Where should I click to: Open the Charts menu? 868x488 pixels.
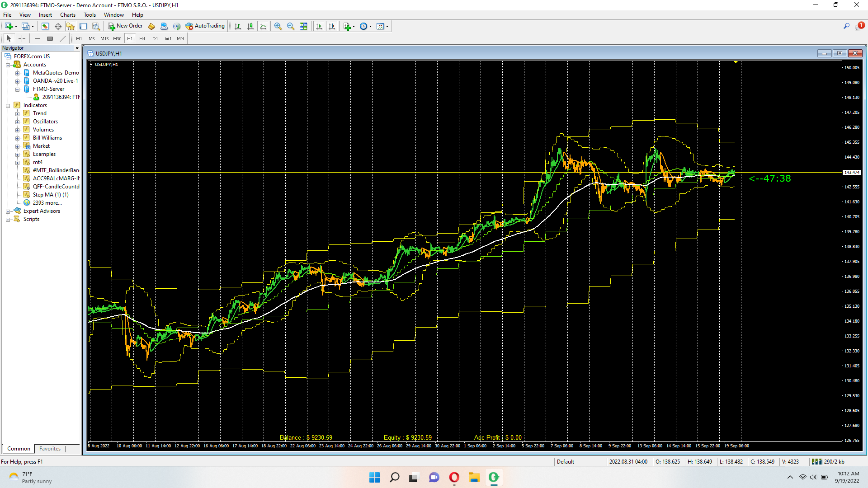click(x=68, y=15)
